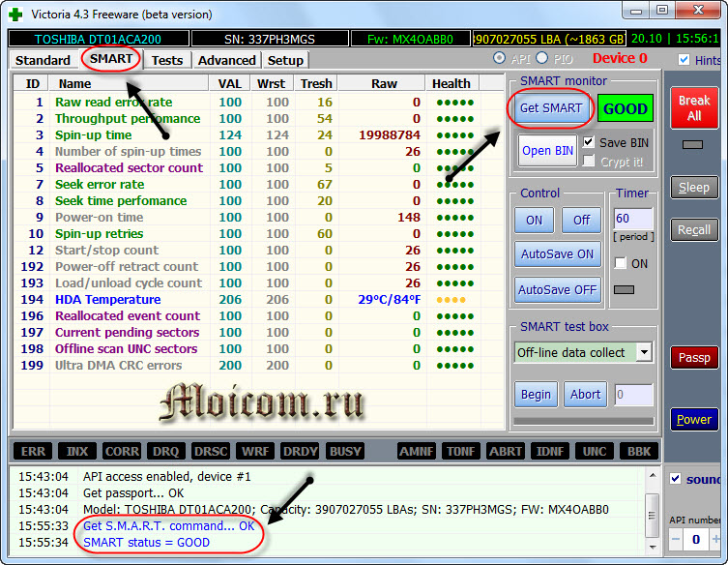Enable the timer ON checkbox
728x565 pixels.
point(620,263)
